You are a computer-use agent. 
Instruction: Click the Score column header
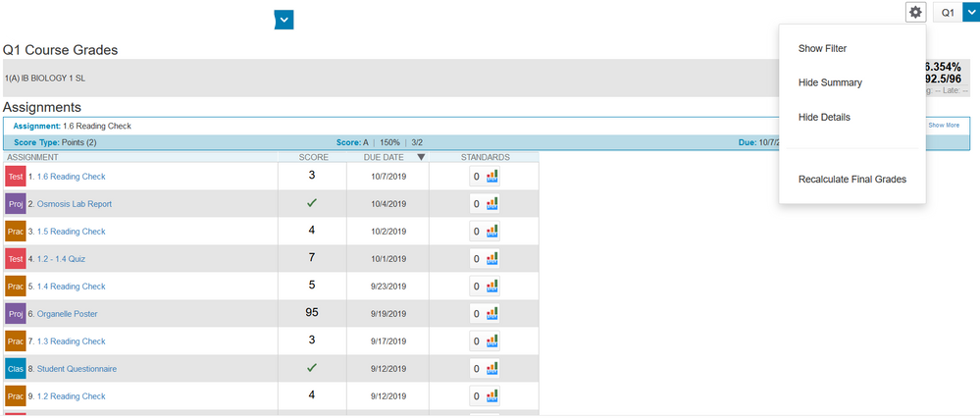click(x=313, y=157)
